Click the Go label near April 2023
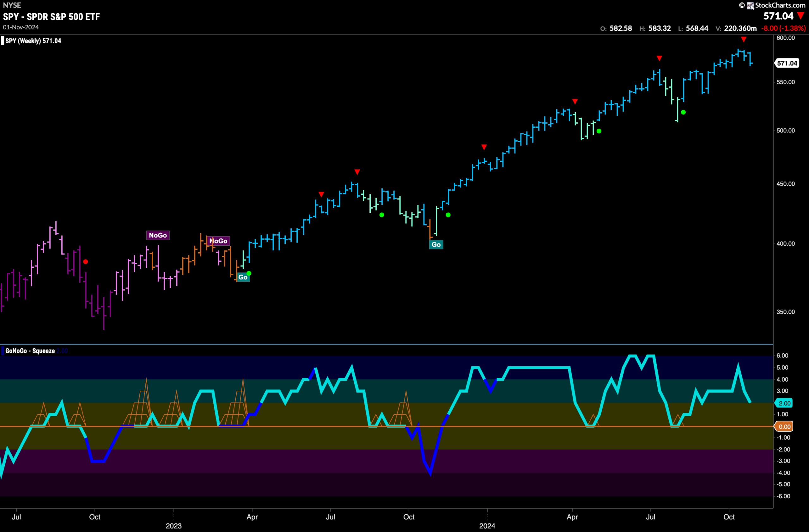Image resolution: width=809 pixels, height=532 pixels. (x=243, y=277)
